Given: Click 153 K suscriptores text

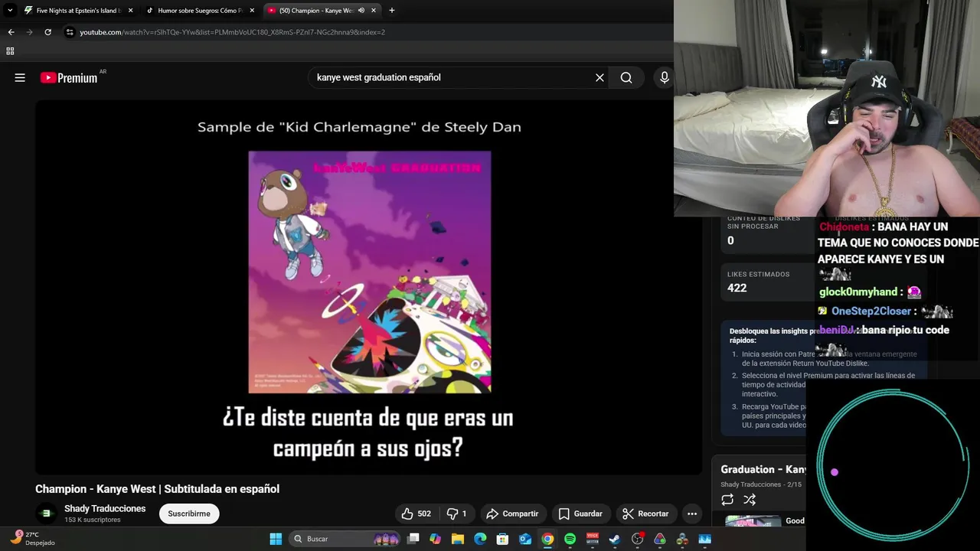Looking at the screenshot, I should tap(93, 520).
